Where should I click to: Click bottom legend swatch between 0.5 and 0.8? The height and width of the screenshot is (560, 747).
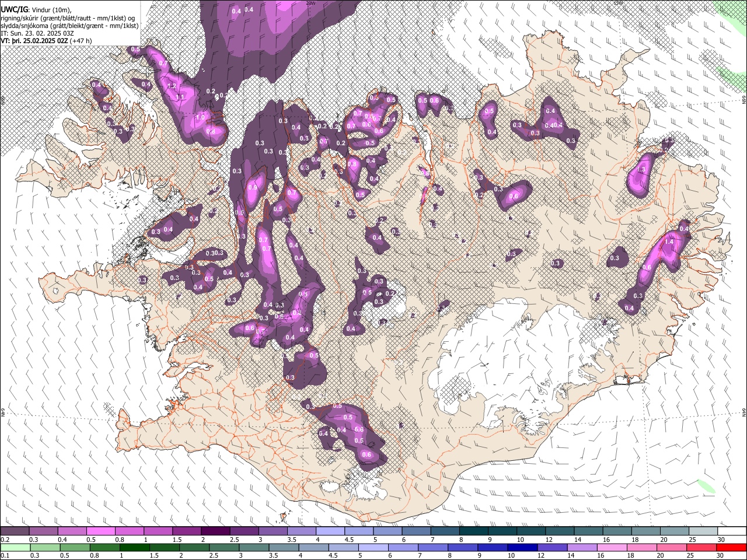[76, 547]
